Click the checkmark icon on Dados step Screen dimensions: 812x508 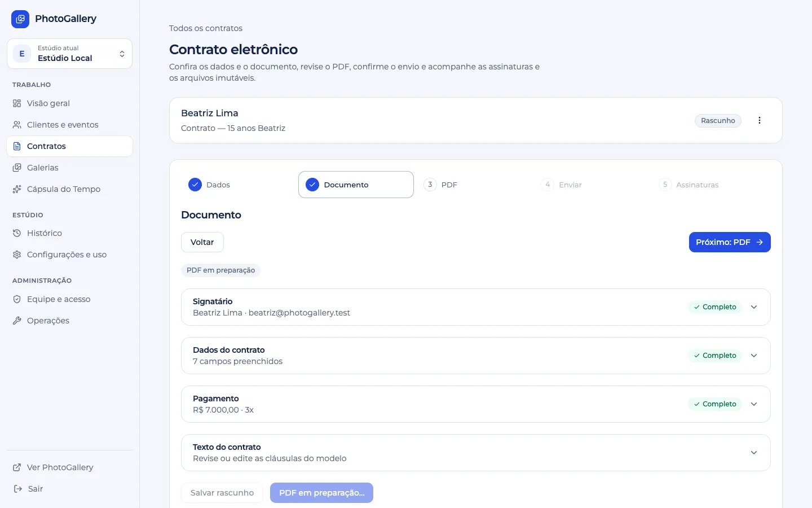pyautogui.click(x=195, y=185)
